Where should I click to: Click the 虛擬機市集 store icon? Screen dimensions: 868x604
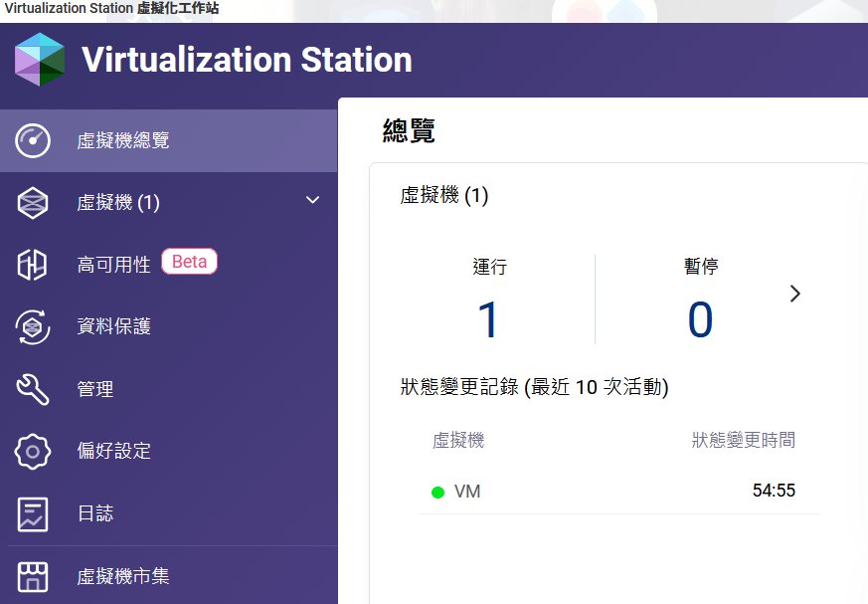pyautogui.click(x=33, y=576)
